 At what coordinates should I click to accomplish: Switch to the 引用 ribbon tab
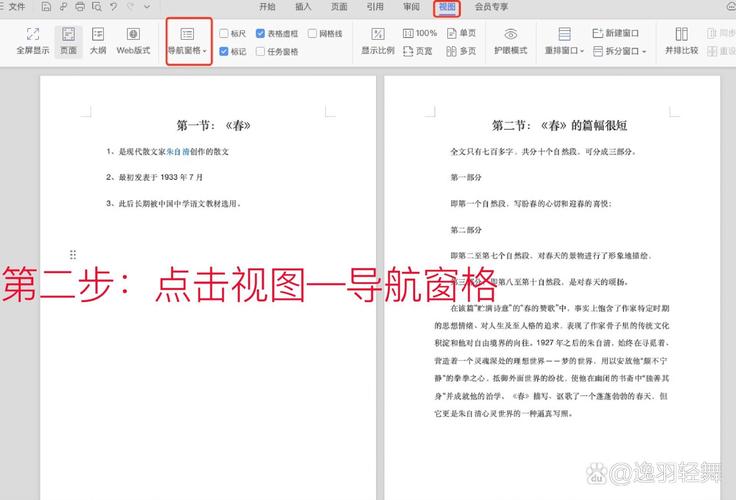[375, 7]
